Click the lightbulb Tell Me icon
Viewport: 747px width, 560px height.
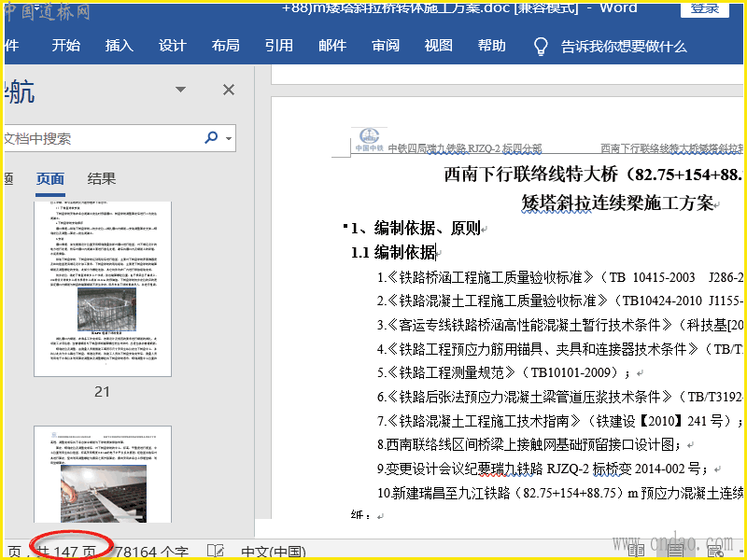(541, 46)
